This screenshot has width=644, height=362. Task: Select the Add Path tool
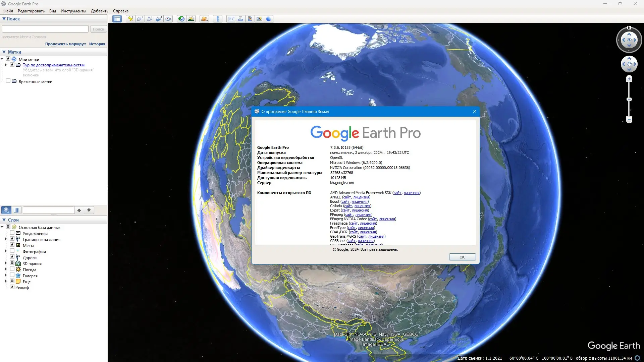pos(149,19)
